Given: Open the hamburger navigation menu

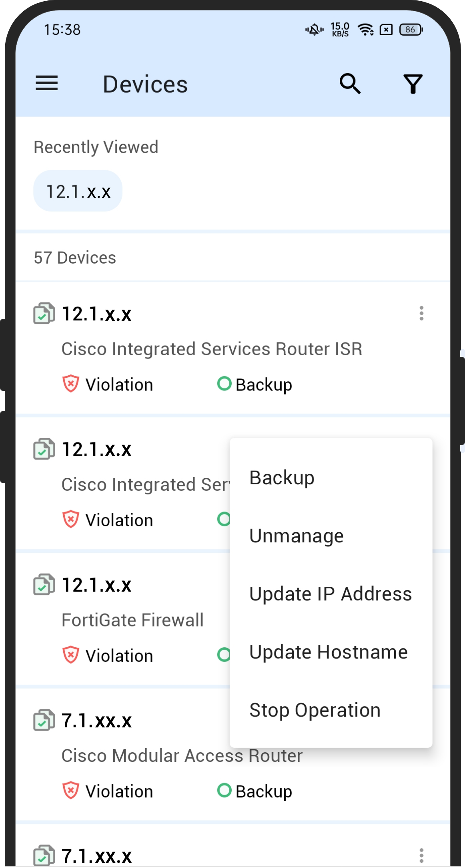Looking at the screenshot, I should click(x=47, y=83).
